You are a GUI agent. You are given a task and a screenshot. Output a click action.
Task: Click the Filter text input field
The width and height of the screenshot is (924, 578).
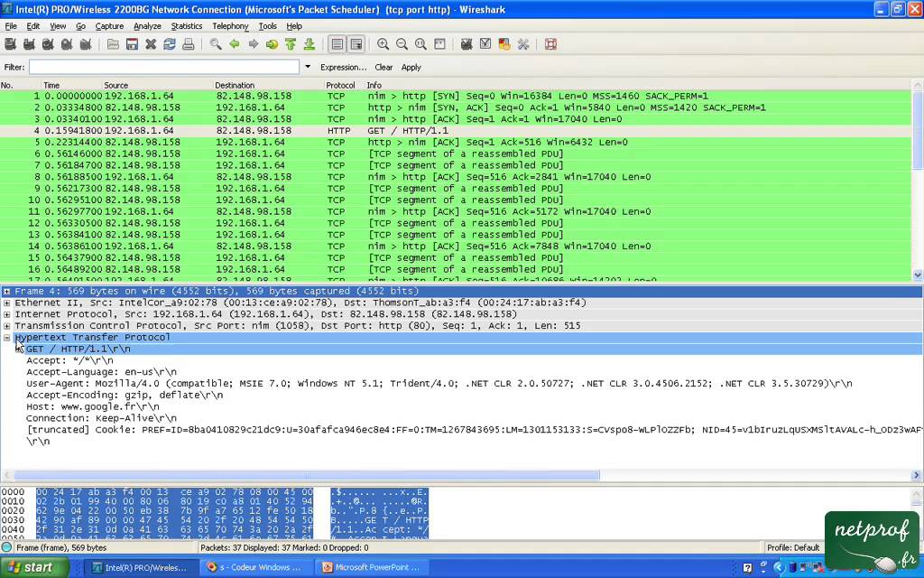pyautogui.click(x=164, y=67)
